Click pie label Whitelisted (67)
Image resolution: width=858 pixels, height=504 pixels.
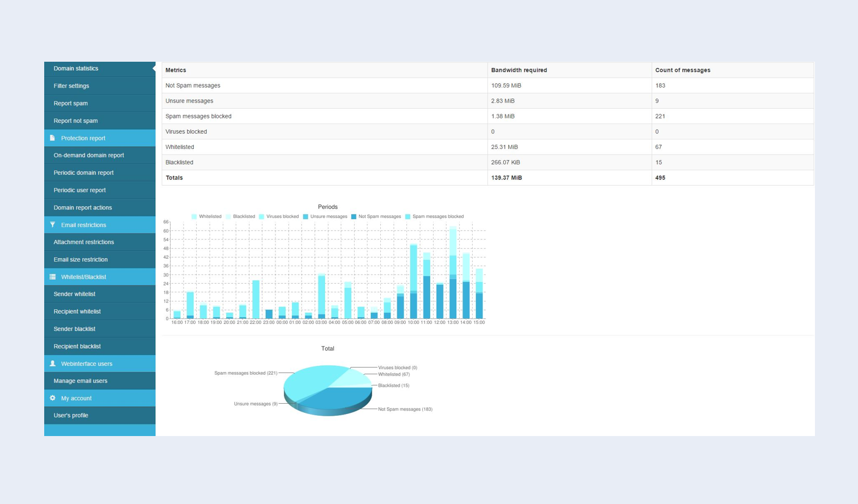pos(394,374)
